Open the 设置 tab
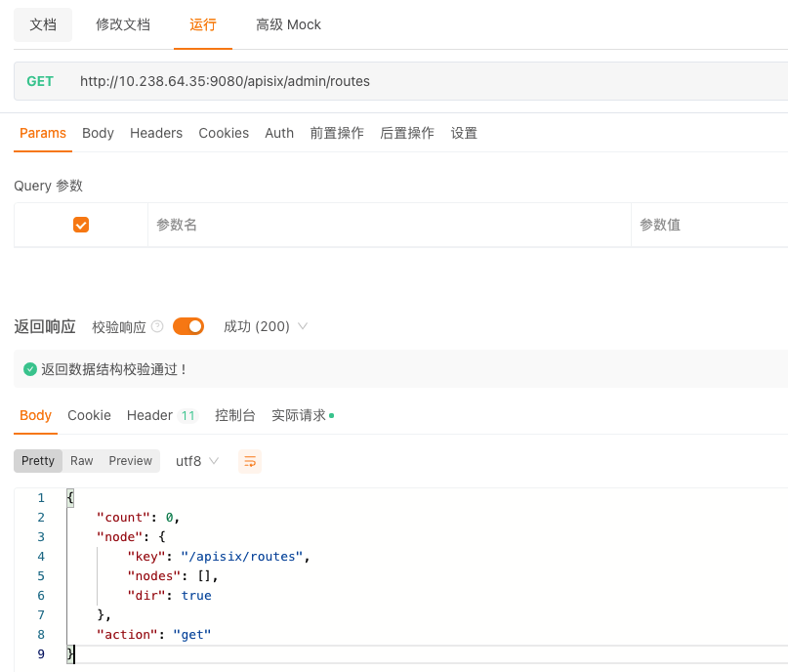The width and height of the screenshot is (788, 672). 464,133
